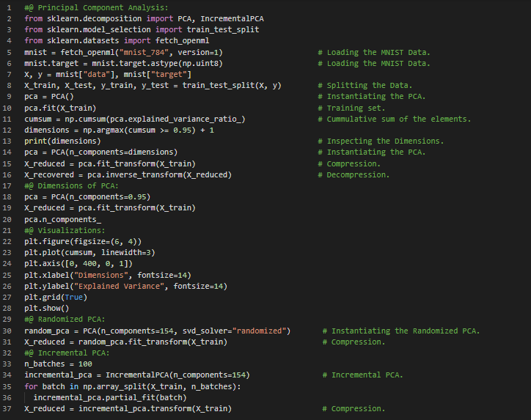
Task: Click the True keyword in plt.grid
Action: click(x=74, y=297)
